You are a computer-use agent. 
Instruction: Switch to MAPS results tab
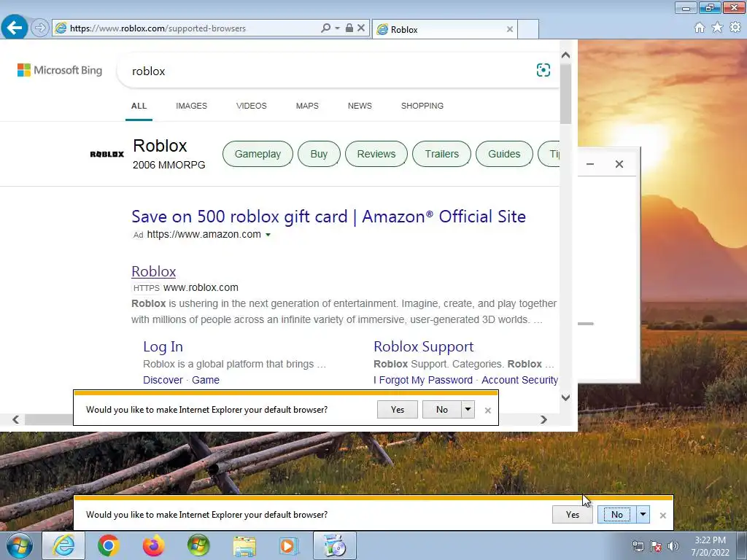(307, 106)
